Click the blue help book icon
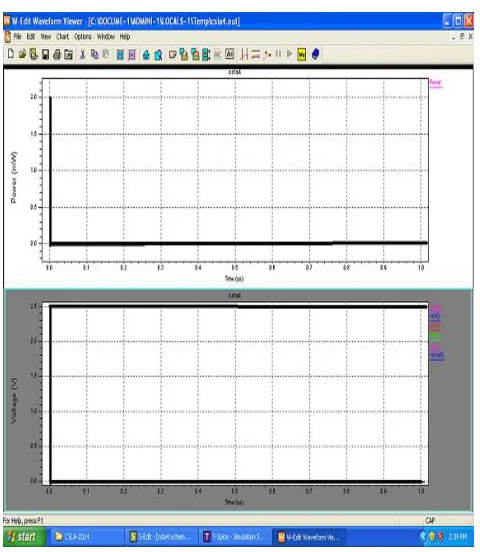 point(316,54)
